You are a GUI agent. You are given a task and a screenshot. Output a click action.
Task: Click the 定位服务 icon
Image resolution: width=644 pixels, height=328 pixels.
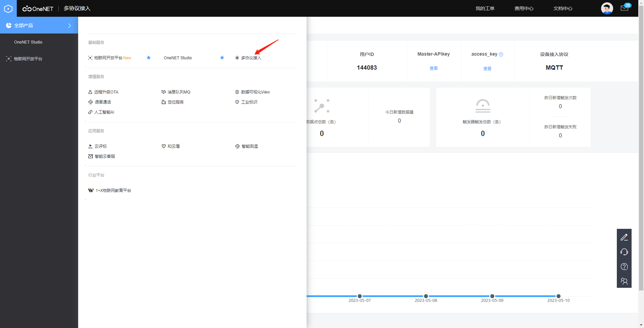(x=164, y=102)
